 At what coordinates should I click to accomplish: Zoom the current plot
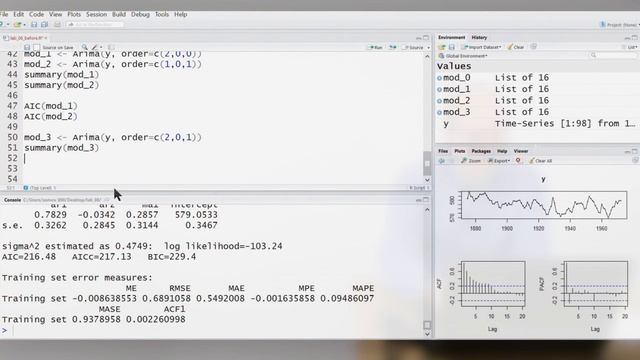(471, 161)
